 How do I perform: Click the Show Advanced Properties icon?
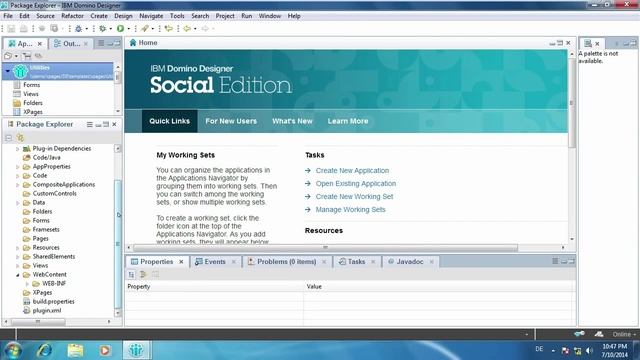pyautogui.click(x=143, y=274)
